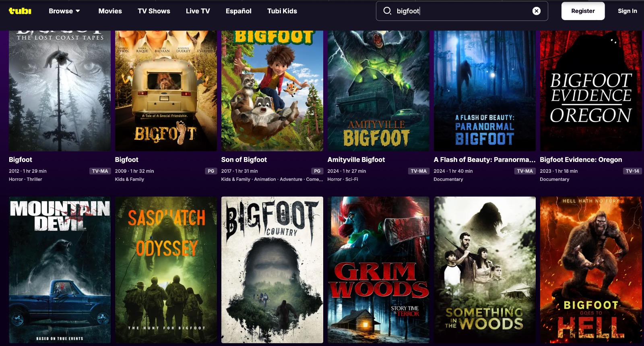The height and width of the screenshot is (346, 644).
Task: Open the Bigfoot Evidence Oregon poster
Action: point(591,91)
